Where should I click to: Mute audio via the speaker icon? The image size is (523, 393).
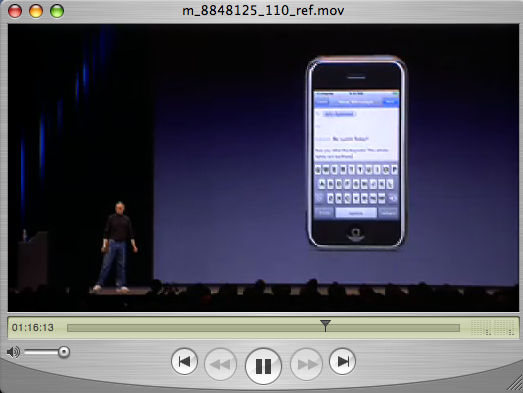click(13, 352)
